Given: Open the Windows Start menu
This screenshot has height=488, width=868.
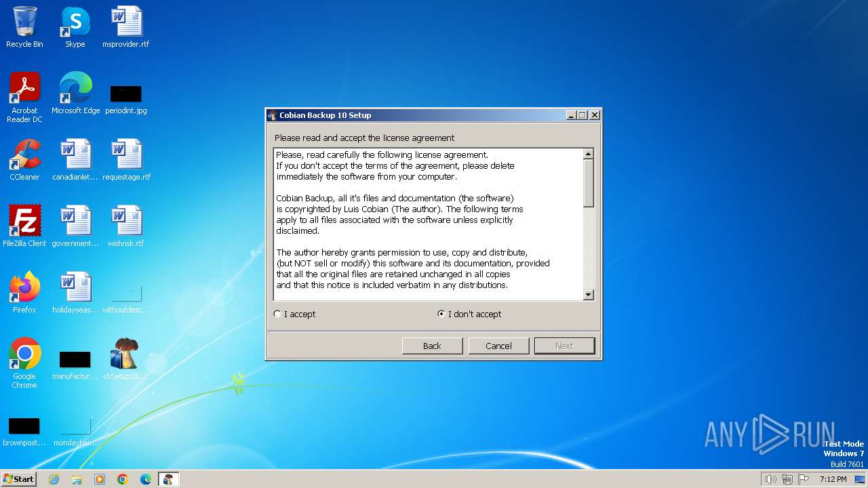Looking at the screenshot, I should coord(18,479).
